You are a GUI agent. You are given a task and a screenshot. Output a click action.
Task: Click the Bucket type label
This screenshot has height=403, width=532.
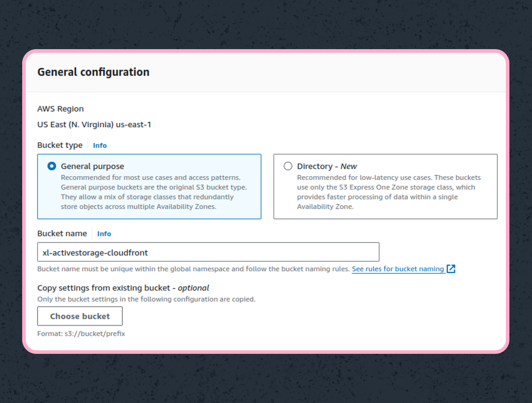click(x=60, y=145)
